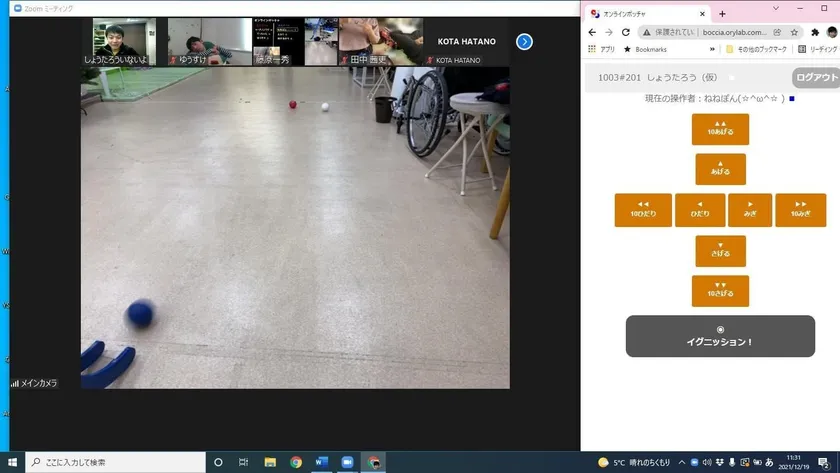Move left ten with 10ひだり button
The width and height of the screenshot is (840, 473).
pos(643,210)
